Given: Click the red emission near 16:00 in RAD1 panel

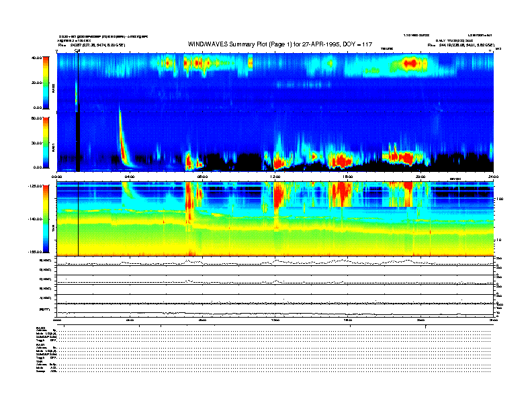Looking at the screenshot, I should click(341, 160).
